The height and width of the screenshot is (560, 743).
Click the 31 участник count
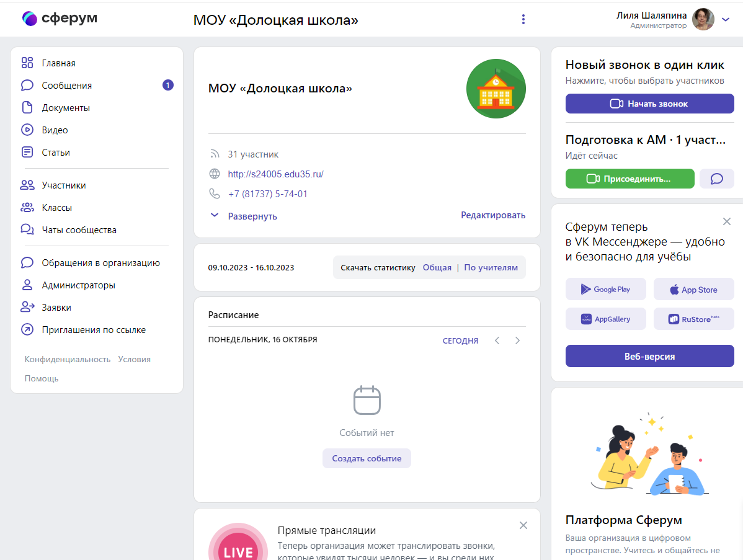[253, 154]
